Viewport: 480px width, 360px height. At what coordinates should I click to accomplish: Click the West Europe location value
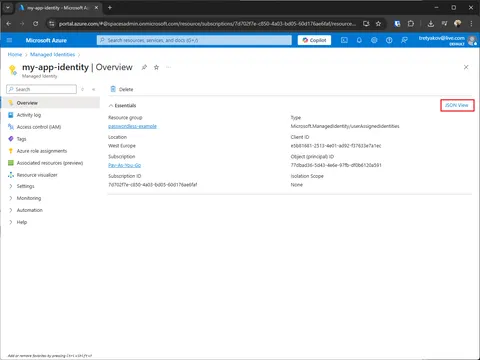click(x=122, y=146)
